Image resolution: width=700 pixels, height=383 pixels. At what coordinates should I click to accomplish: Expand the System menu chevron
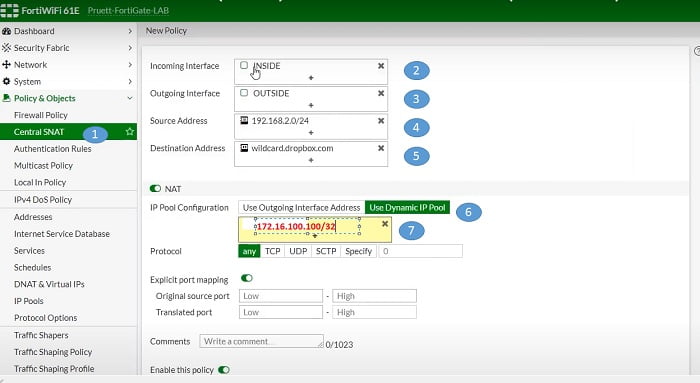[x=130, y=82]
